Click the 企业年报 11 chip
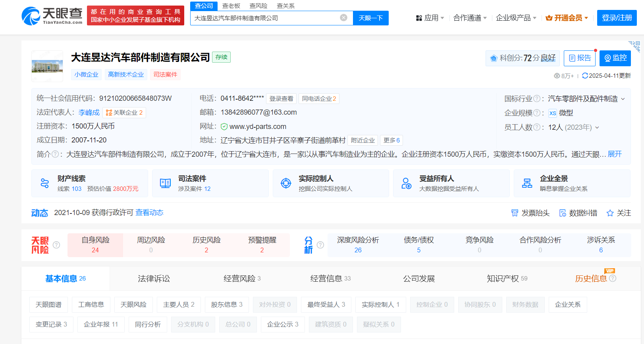Image resolution: width=644 pixels, height=344 pixels. 101,325
